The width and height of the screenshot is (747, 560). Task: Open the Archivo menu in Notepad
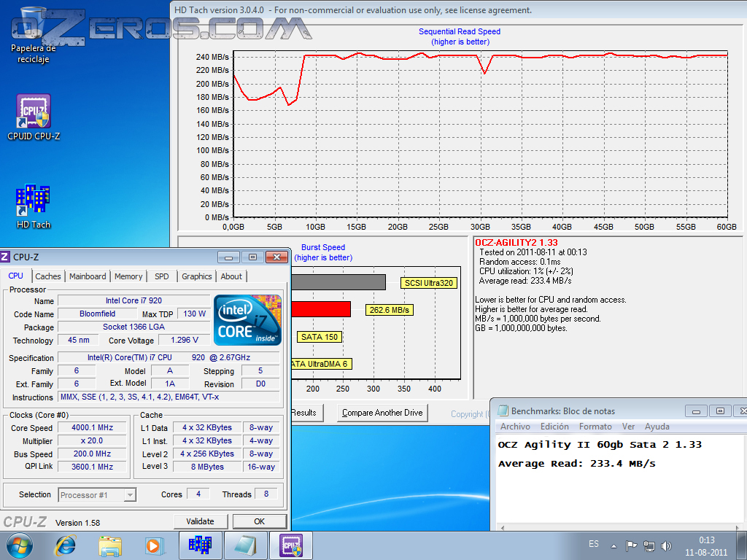point(515,427)
